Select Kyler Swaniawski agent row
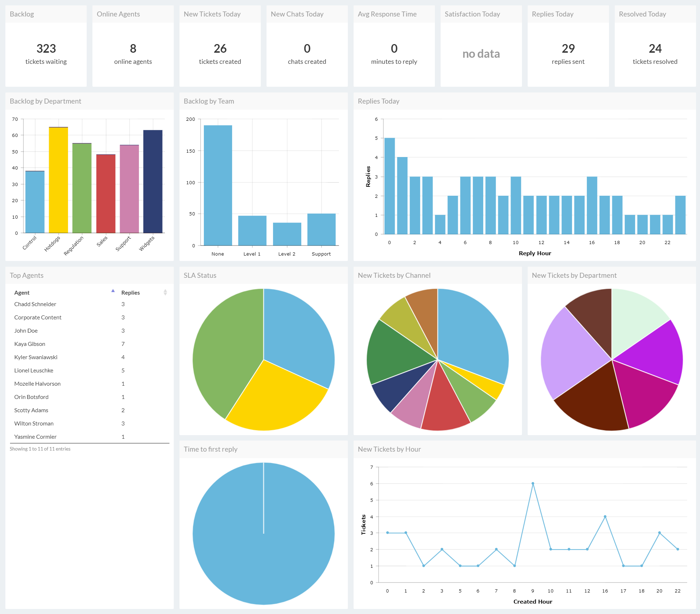This screenshot has height=614, width=700. coord(90,357)
